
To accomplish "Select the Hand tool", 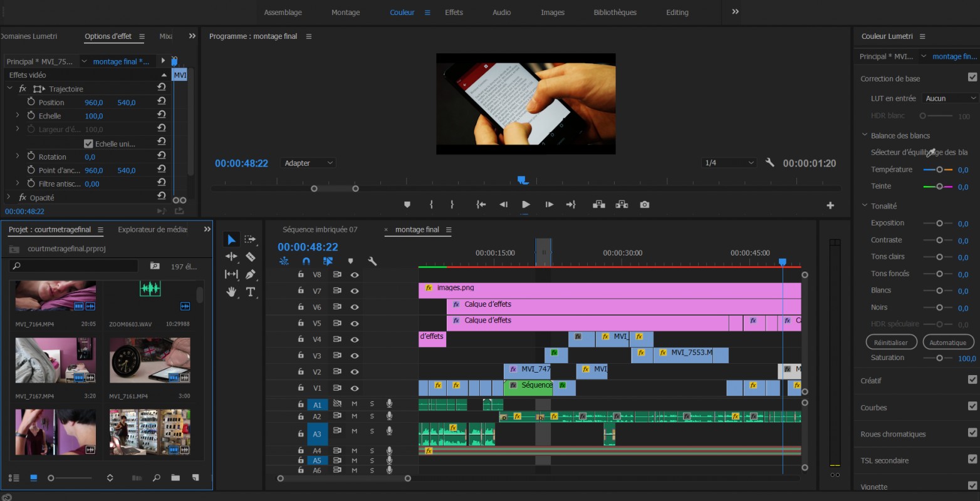I will 231,292.
